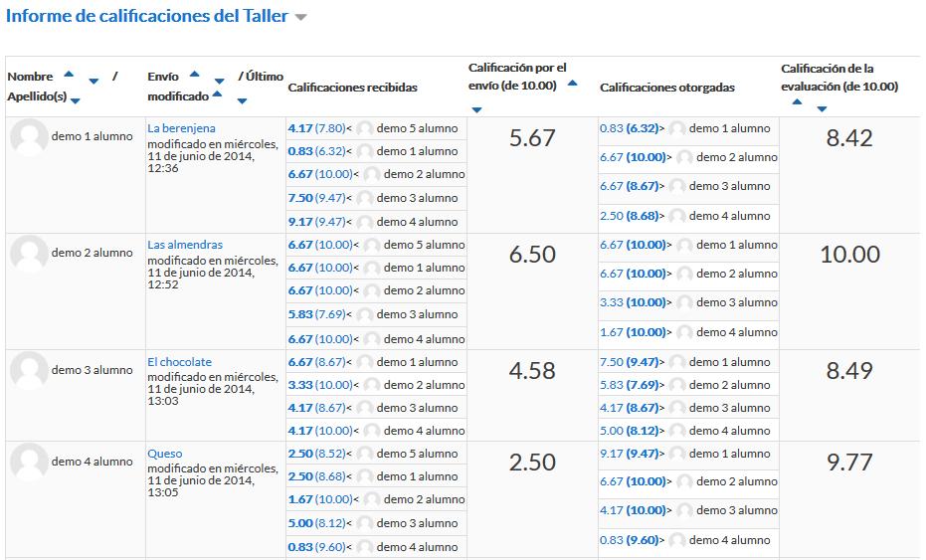Click the Calificaciones recibidas column header
This screenshot has width=926, height=560.
[352, 88]
